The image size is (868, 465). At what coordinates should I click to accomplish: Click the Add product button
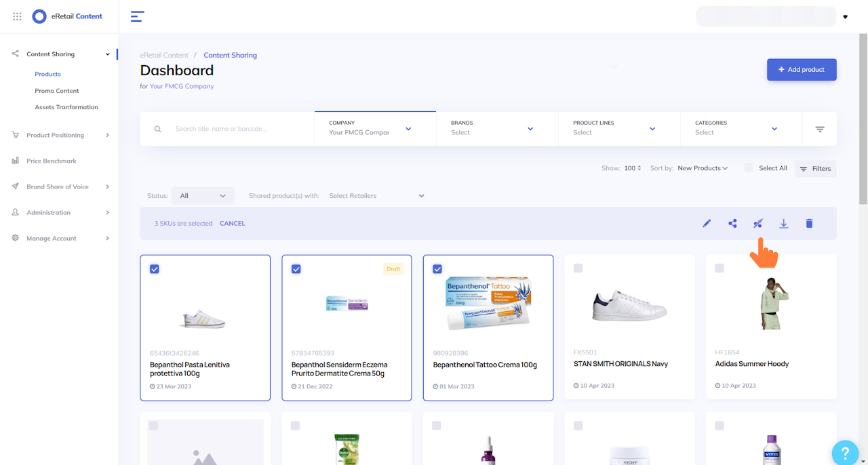(x=802, y=70)
